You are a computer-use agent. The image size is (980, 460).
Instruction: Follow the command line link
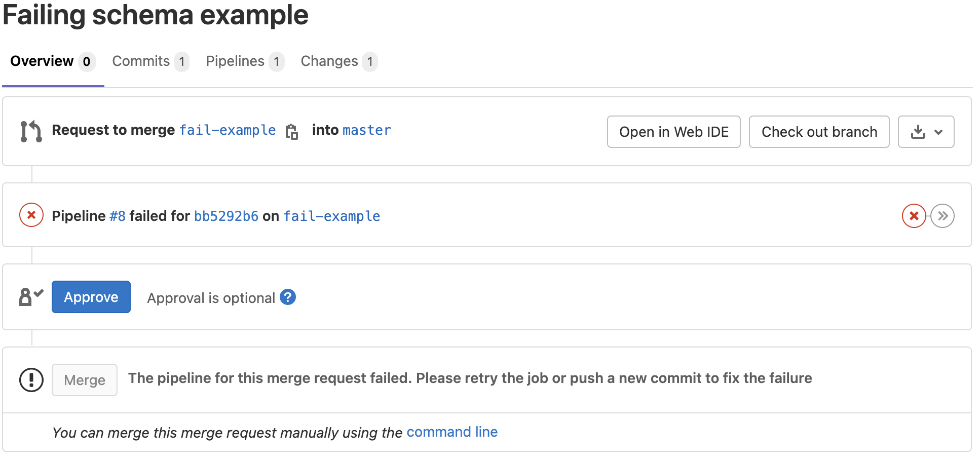click(452, 432)
